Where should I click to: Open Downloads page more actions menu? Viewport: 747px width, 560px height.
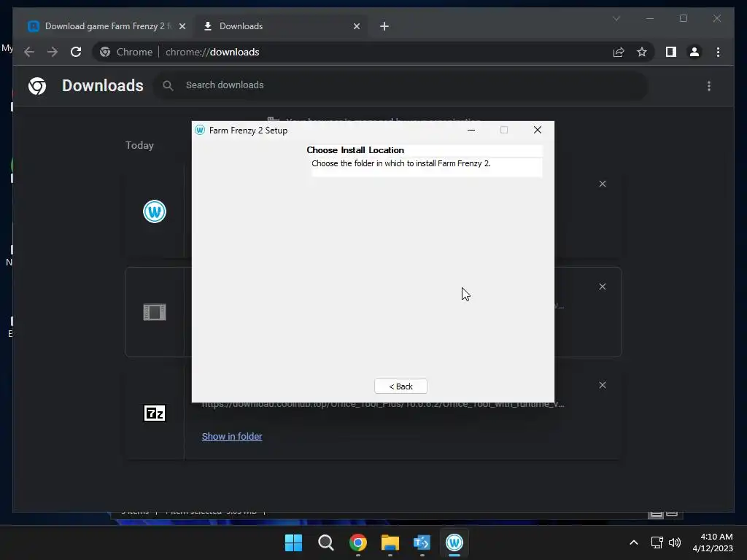click(x=709, y=86)
